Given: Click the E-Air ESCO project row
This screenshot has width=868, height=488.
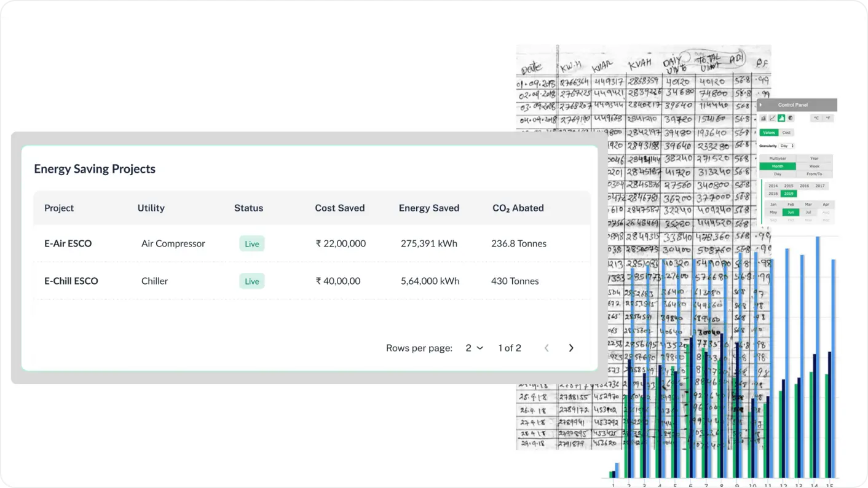Looking at the screenshot, I should point(68,243).
